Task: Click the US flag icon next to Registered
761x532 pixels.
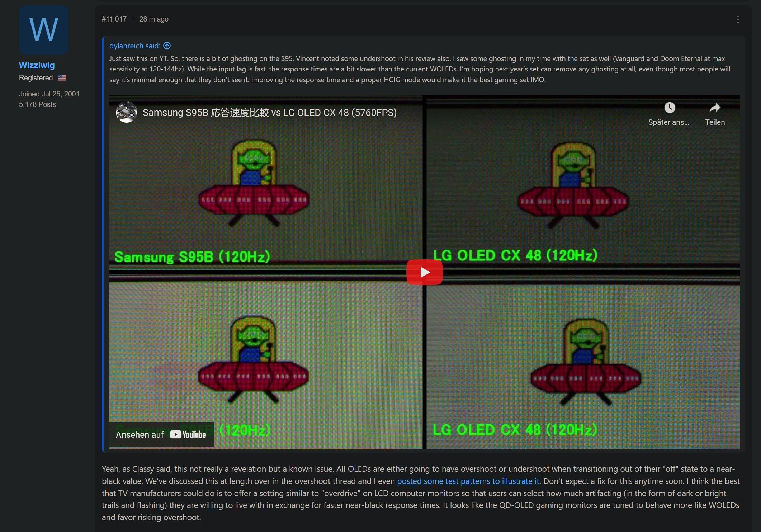Action: (62, 78)
